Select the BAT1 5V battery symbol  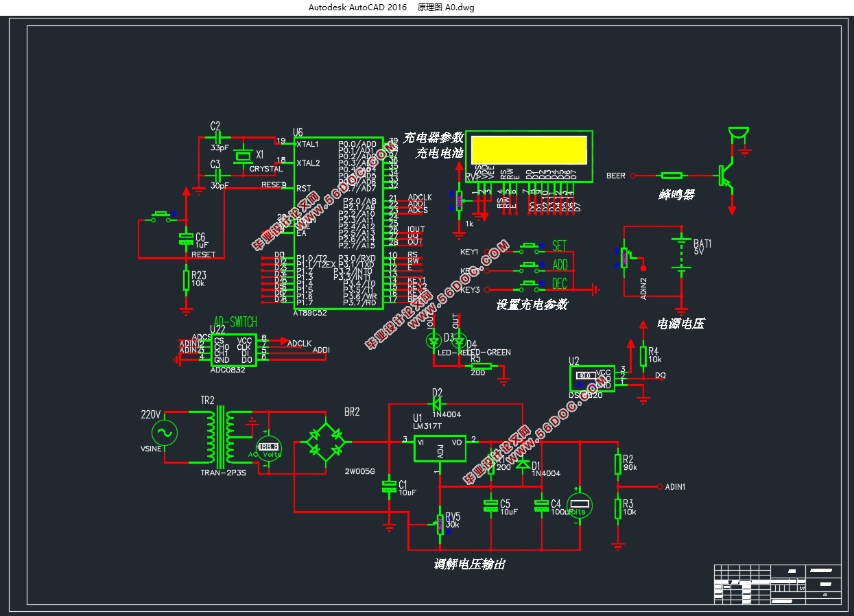[681, 254]
